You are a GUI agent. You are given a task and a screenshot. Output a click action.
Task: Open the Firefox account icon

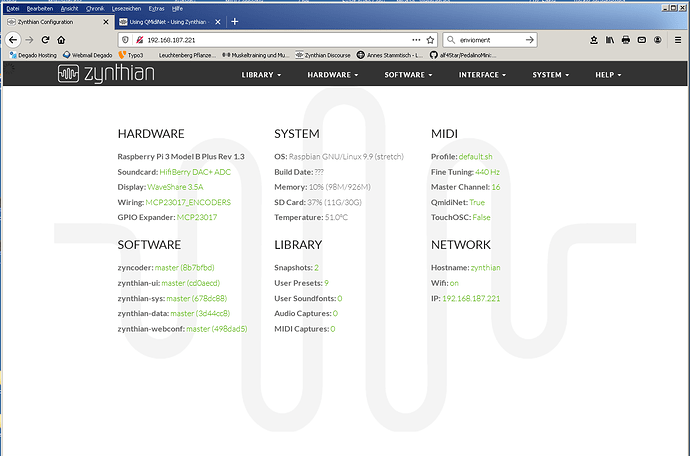(657, 40)
